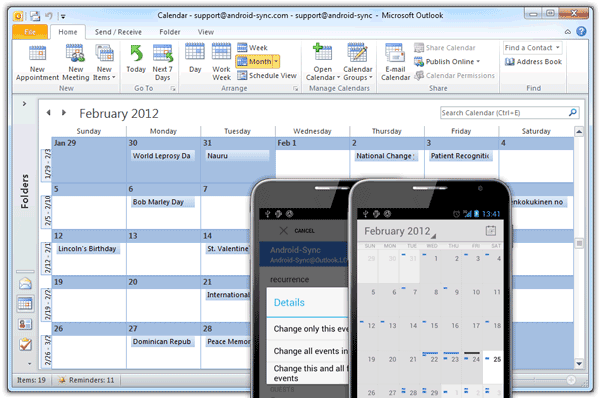The height and width of the screenshot is (398, 600).
Task: Open the File menu tab
Action: coord(30,32)
